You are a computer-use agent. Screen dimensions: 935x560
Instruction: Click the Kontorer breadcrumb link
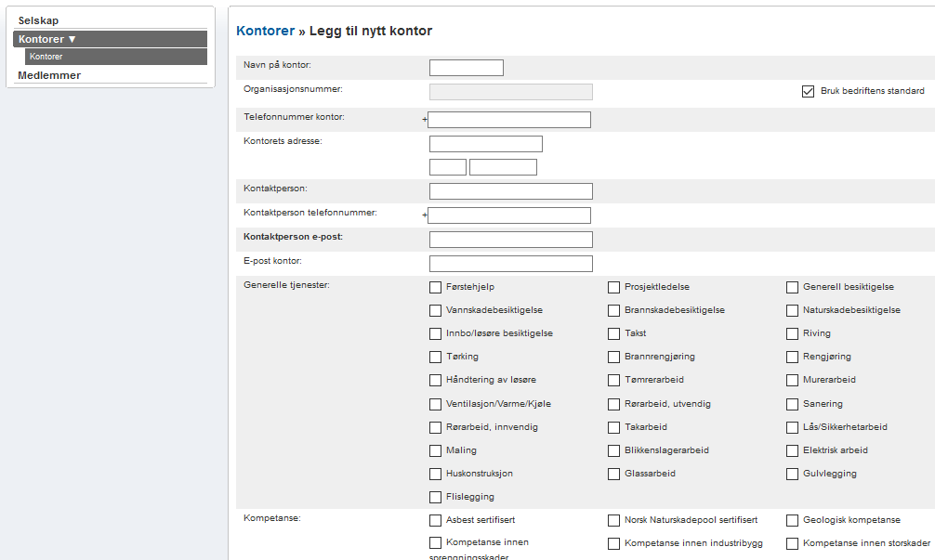point(265,31)
